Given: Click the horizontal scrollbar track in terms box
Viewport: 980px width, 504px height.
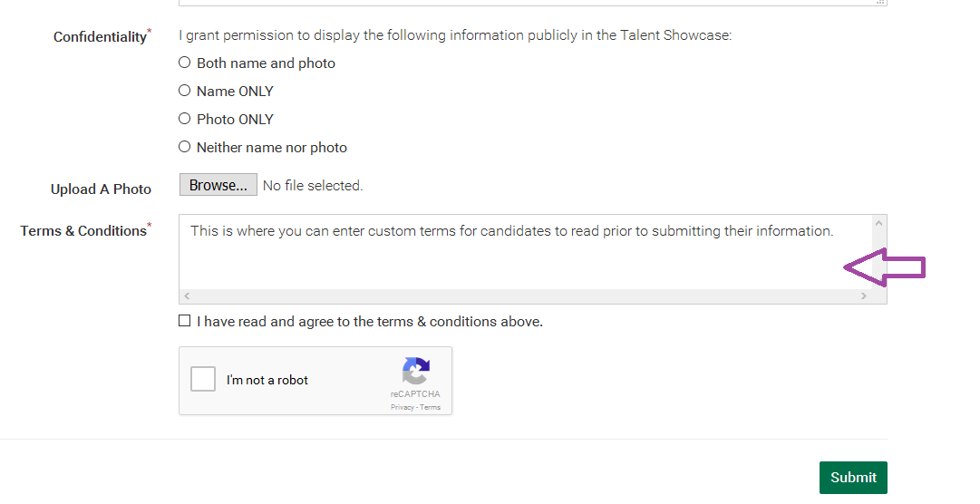Looking at the screenshot, I should pos(525,296).
